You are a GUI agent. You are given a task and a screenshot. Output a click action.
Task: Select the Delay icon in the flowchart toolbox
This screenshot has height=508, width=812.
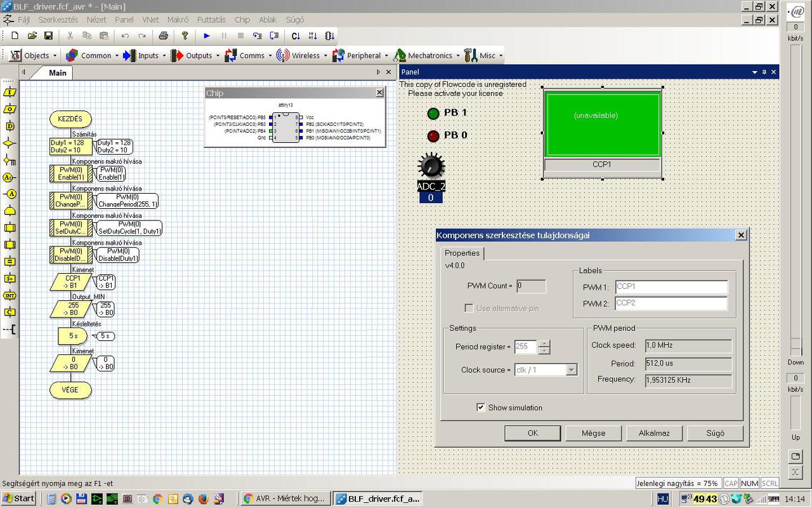[x=10, y=126]
